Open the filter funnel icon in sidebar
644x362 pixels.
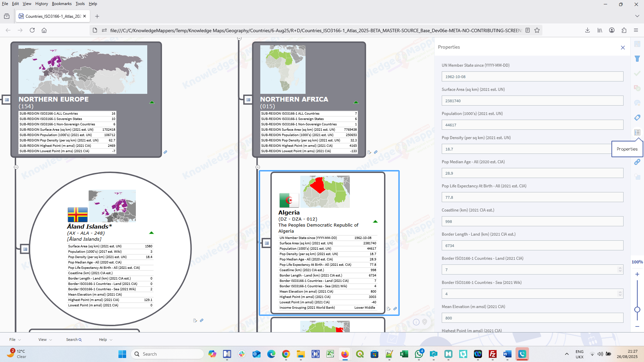[x=637, y=59]
